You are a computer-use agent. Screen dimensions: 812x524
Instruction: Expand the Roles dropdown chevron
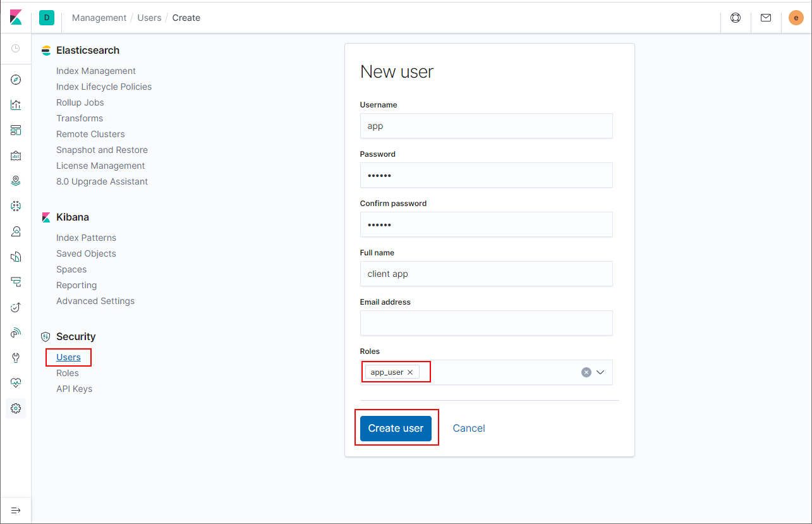pos(600,372)
